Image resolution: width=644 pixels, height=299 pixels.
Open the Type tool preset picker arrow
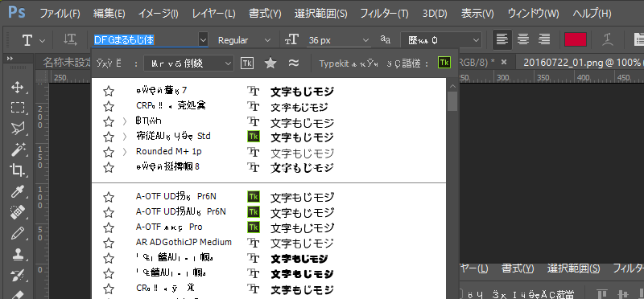point(43,41)
